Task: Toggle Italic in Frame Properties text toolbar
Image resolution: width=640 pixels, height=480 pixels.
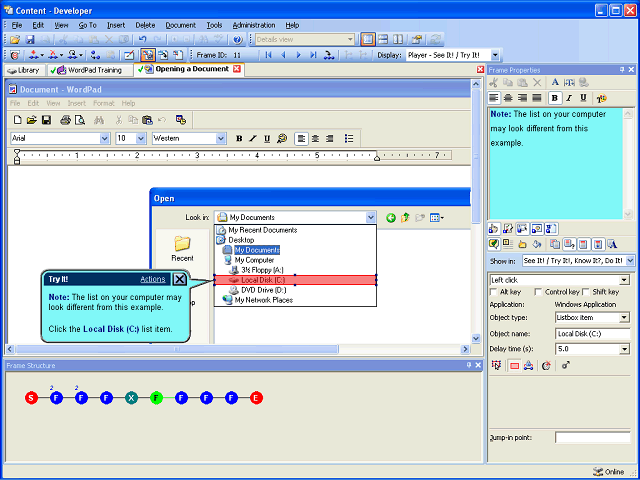Action: pyautogui.click(x=569, y=98)
